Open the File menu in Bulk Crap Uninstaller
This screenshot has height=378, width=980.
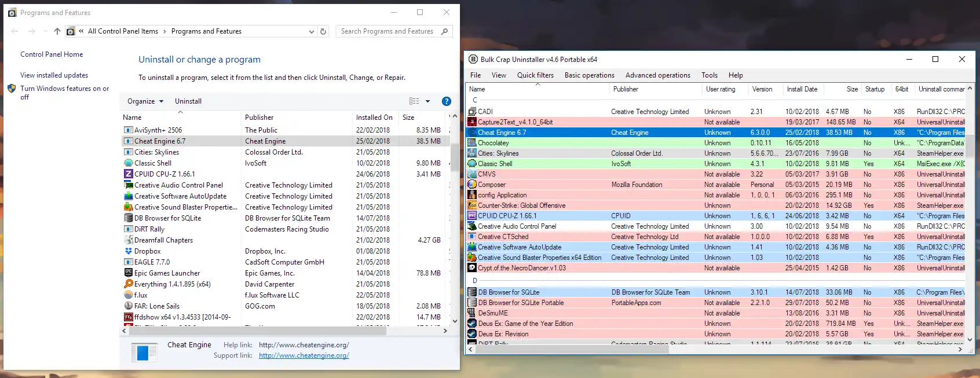click(x=476, y=75)
